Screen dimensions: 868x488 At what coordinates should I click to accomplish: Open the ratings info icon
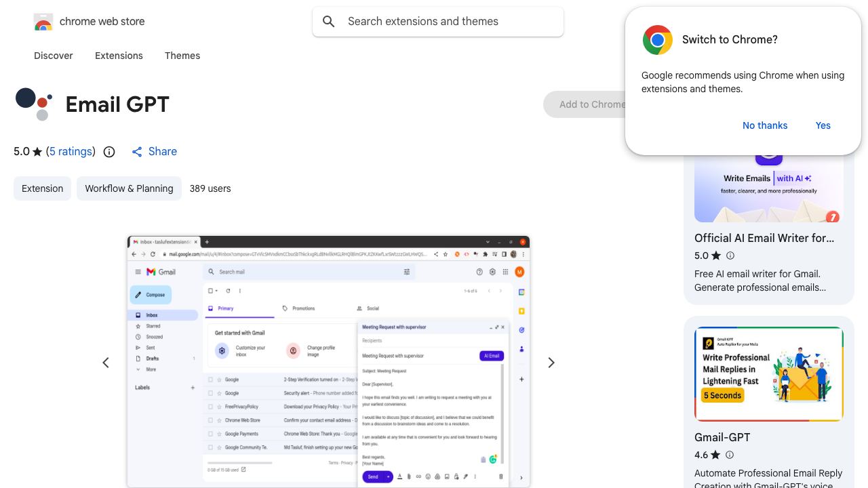[109, 152]
